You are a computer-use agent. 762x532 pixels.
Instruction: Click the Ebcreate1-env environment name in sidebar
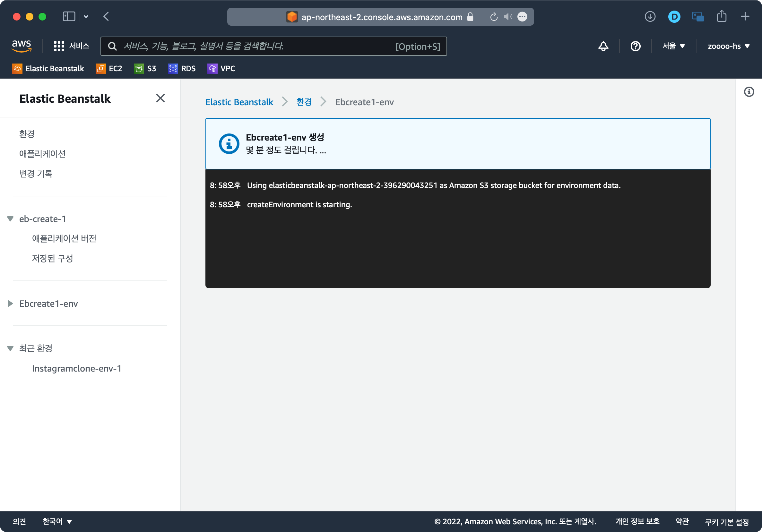48,304
